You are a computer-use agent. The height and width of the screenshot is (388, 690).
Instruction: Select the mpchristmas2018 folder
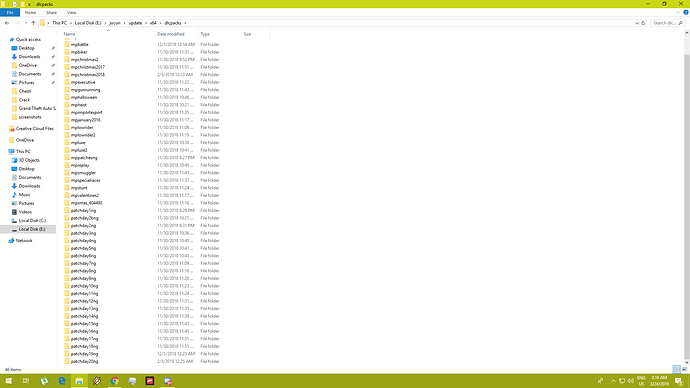88,75
